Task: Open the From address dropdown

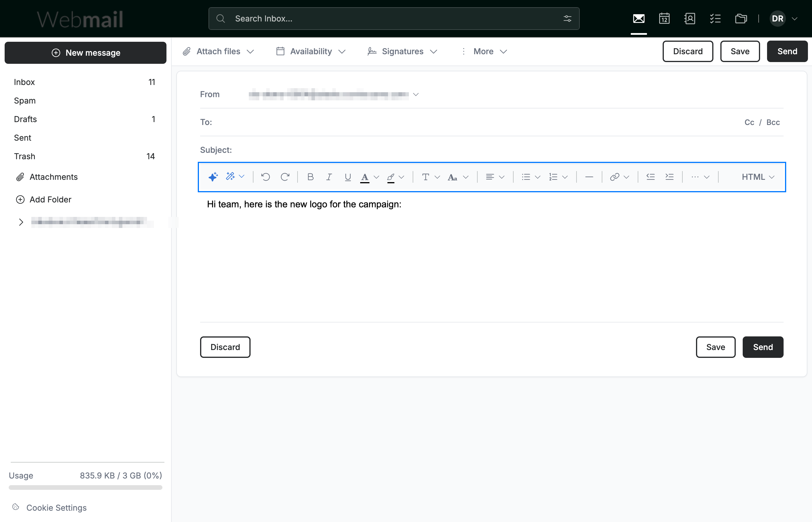Action: 416,94
